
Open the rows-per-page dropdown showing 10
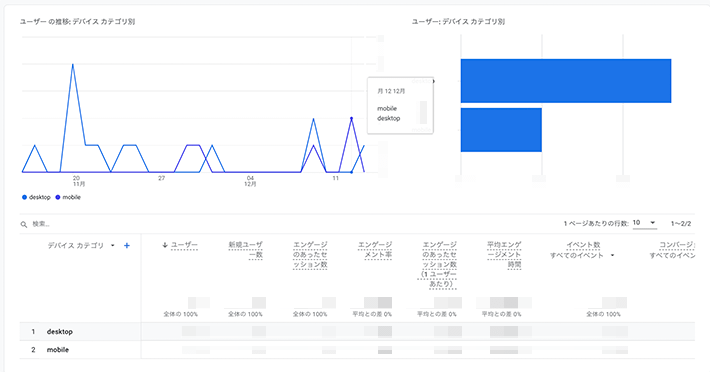click(x=645, y=223)
